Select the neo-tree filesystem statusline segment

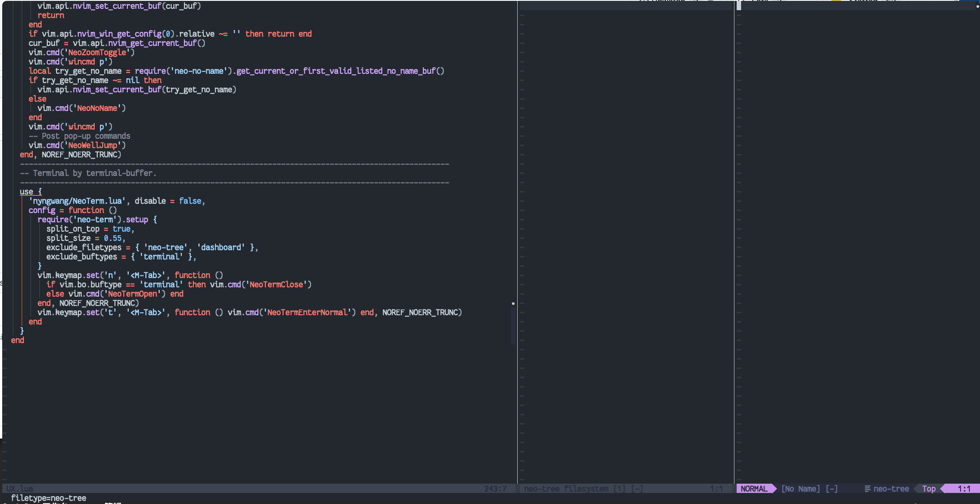point(566,489)
